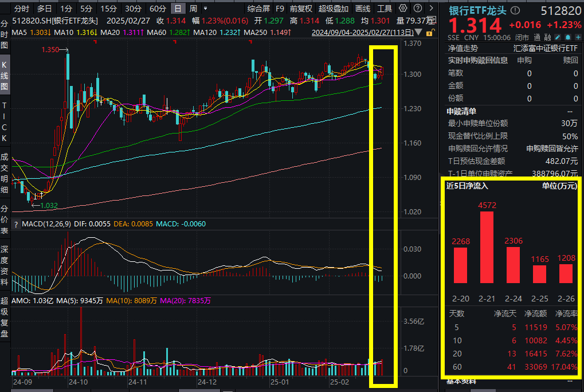Switch the chart to 周 weekly period

coord(193,9)
